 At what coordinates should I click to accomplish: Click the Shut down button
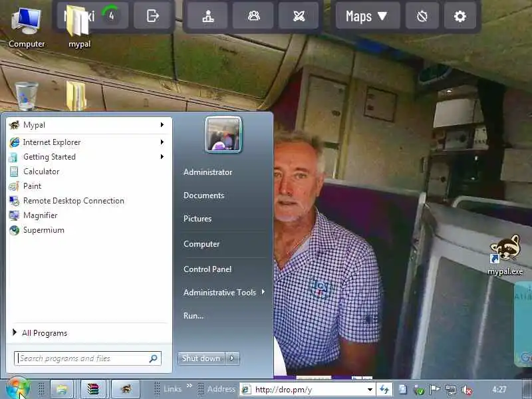tap(201, 358)
